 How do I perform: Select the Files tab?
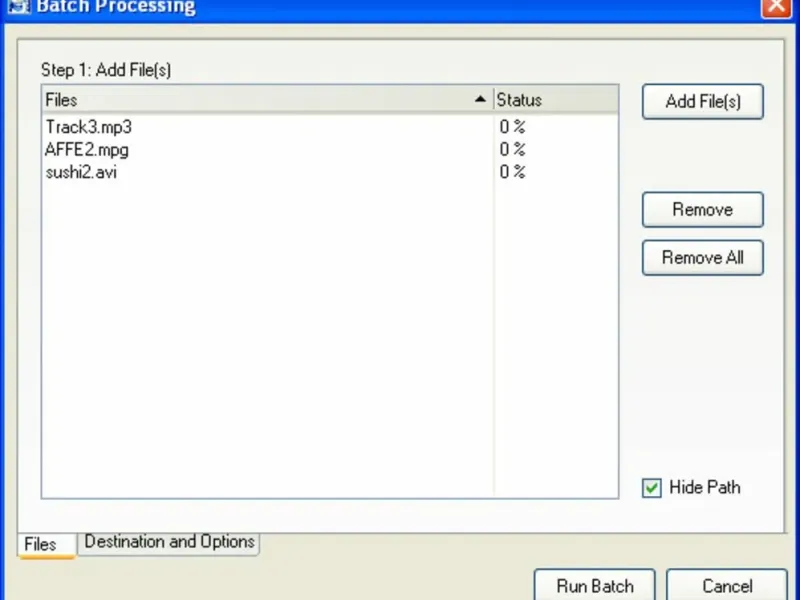pyautogui.click(x=47, y=545)
